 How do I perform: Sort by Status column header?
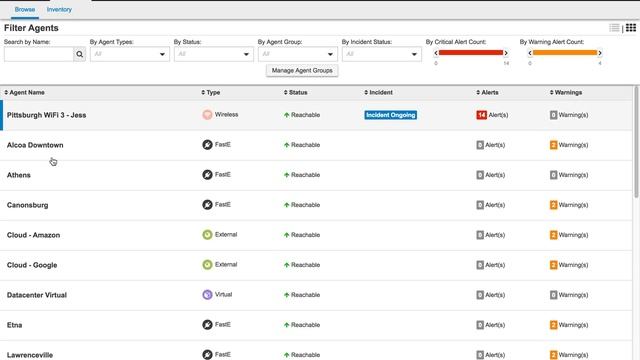[x=296, y=93]
